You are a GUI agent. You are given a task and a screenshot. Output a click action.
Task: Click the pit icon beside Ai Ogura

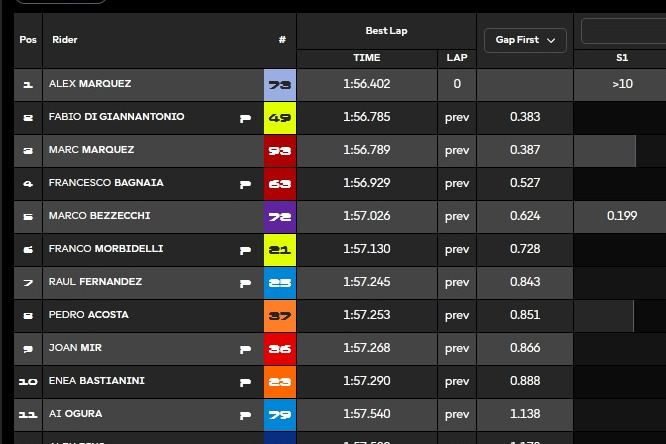(x=245, y=415)
